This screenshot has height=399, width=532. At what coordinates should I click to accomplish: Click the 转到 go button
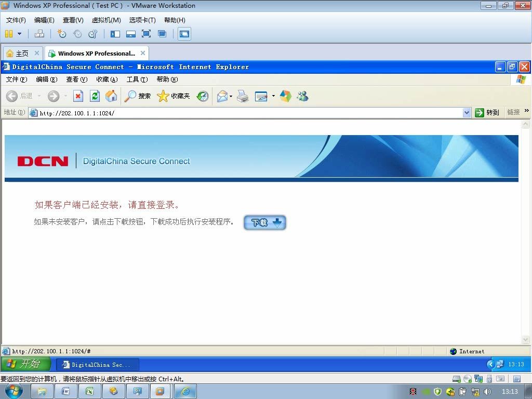tap(487, 113)
